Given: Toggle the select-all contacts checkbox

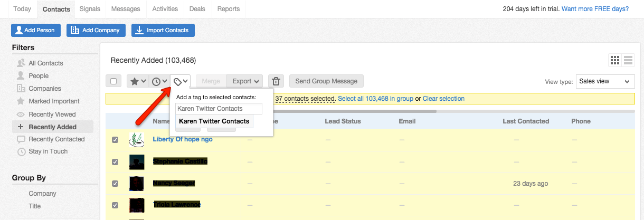Looking at the screenshot, I should point(113,81).
